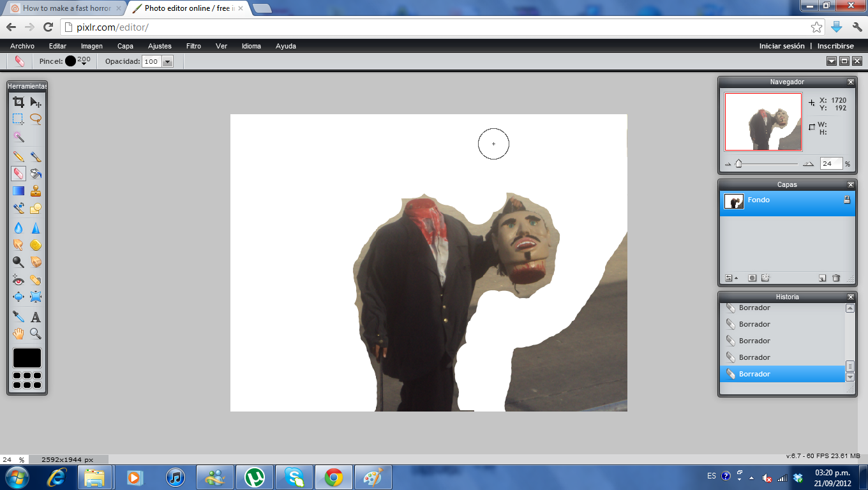Select the Magic Wand tool
Screen dimensions: 868x490
coord(19,137)
